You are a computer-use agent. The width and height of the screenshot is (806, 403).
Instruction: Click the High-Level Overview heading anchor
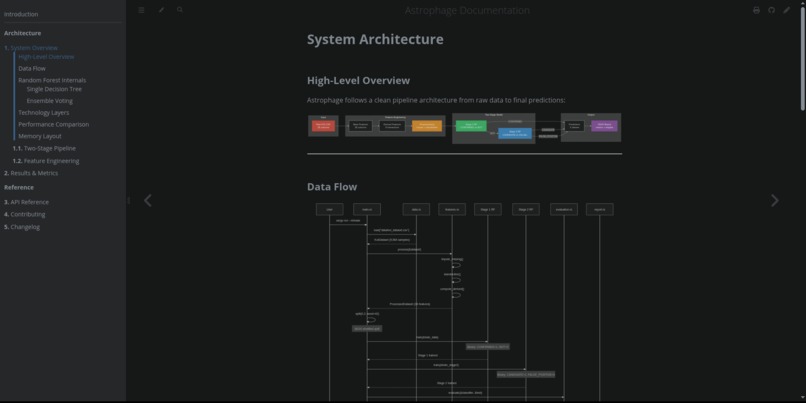point(358,81)
